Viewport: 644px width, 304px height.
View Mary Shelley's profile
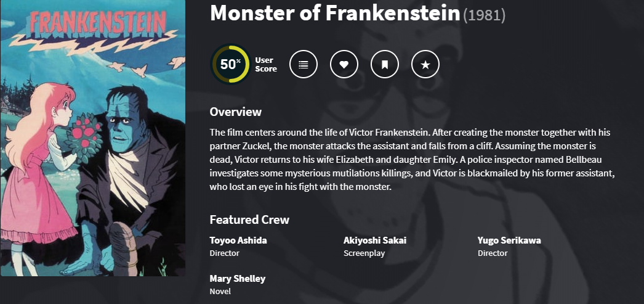click(x=238, y=279)
